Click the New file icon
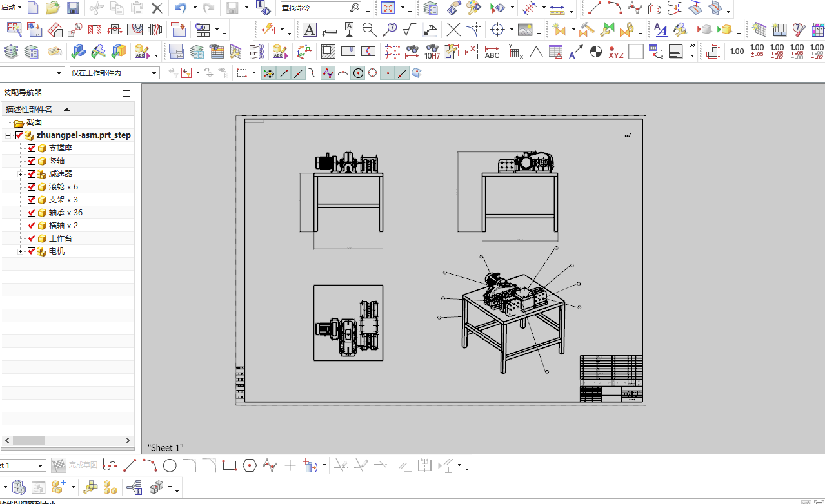 coord(33,8)
